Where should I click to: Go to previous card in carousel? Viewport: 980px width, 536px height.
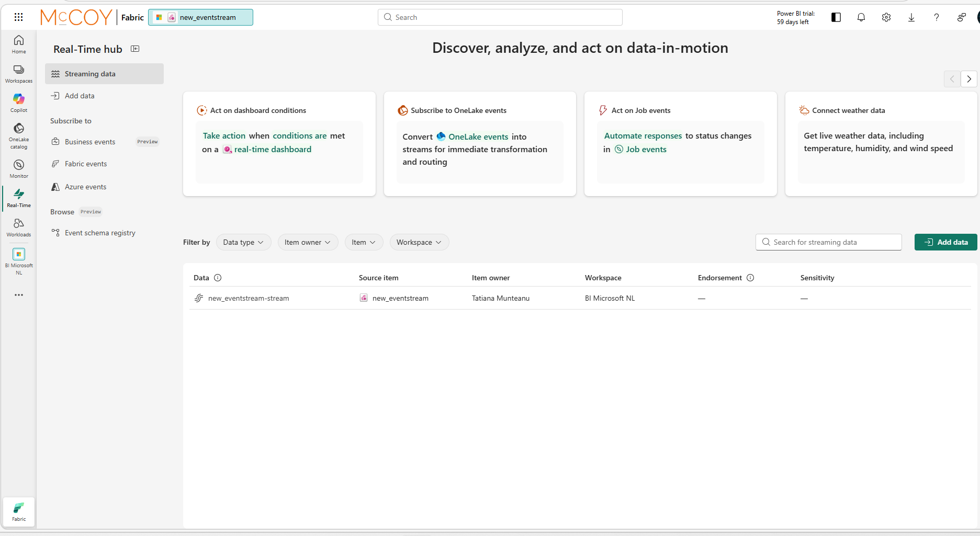pyautogui.click(x=952, y=79)
